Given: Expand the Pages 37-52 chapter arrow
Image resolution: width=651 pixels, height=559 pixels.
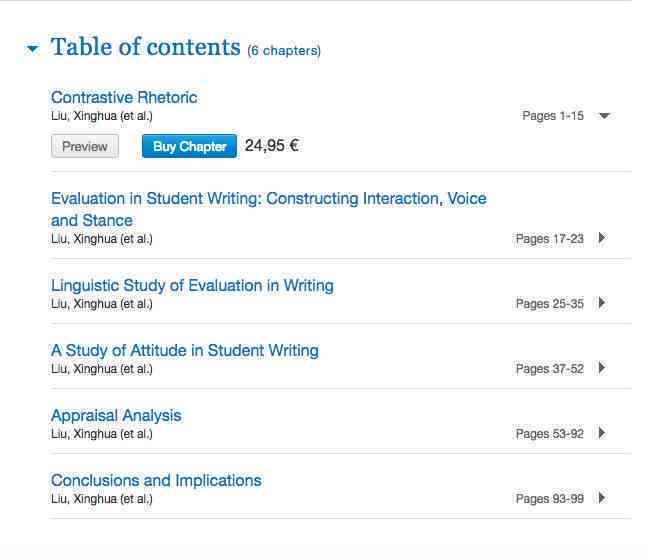Looking at the screenshot, I should (602, 368).
